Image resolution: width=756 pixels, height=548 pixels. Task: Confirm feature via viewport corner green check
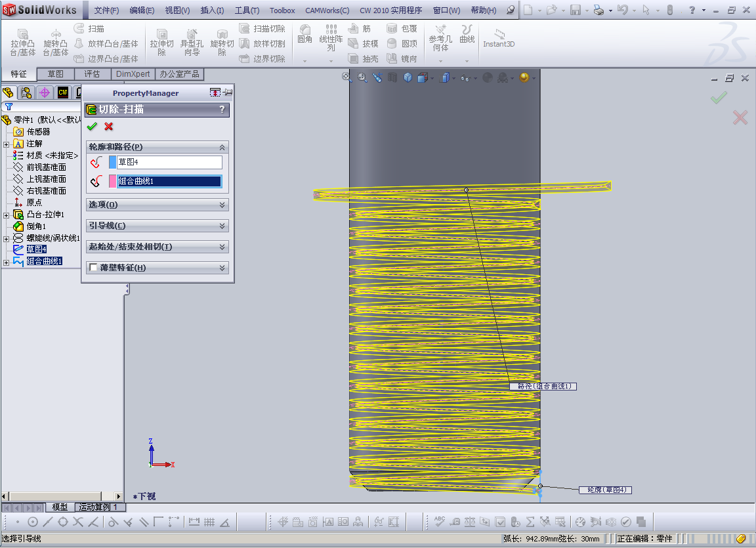[719, 98]
